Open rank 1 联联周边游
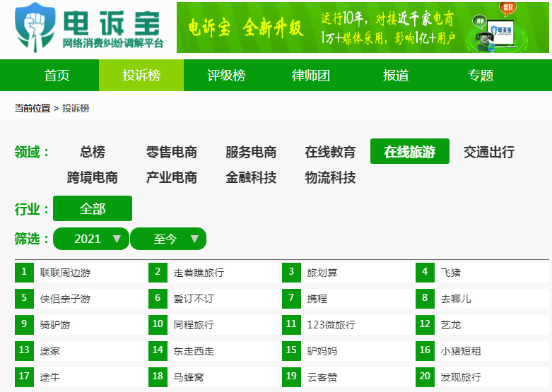Screen dimensions: 552x392 (66, 273)
